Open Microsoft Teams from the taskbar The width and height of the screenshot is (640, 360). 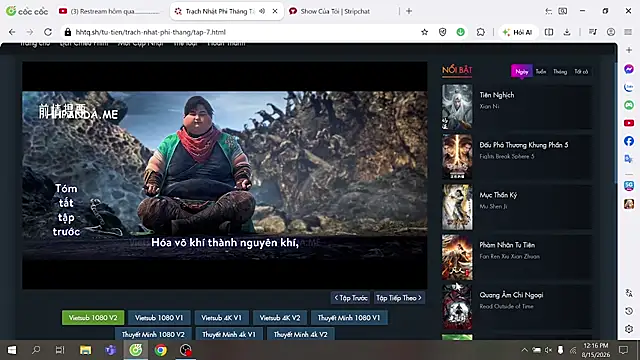pos(111,350)
